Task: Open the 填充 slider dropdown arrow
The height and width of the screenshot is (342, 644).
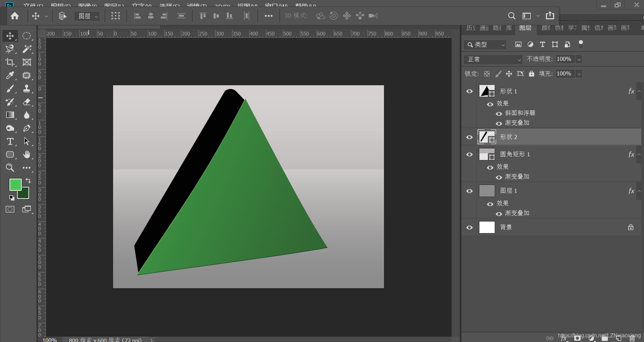Action: coord(579,74)
